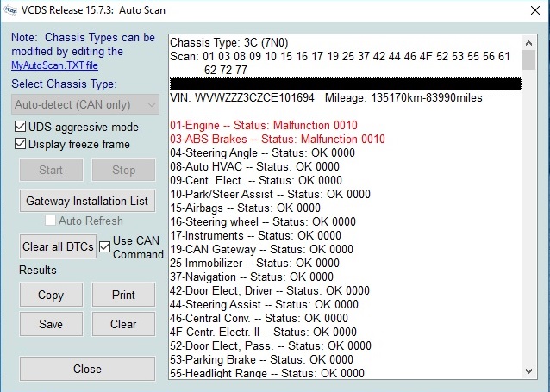Close the Auto Scan window
550x392 pixels.
tap(529, 10)
